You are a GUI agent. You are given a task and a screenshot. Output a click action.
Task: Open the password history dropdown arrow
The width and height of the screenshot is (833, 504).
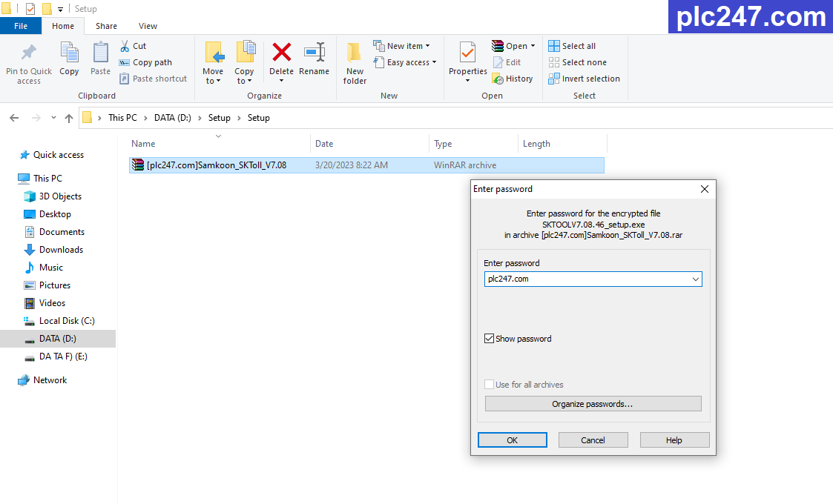[x=695, y=279]
